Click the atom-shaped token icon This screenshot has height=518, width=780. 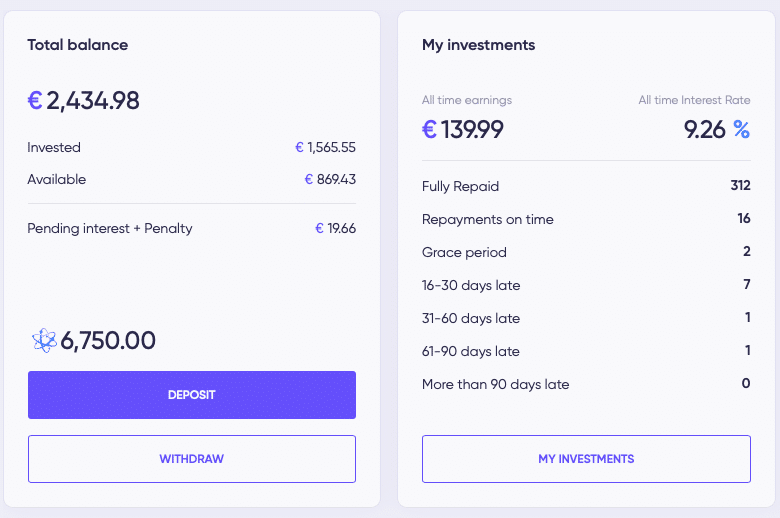[x=44, y=341]
